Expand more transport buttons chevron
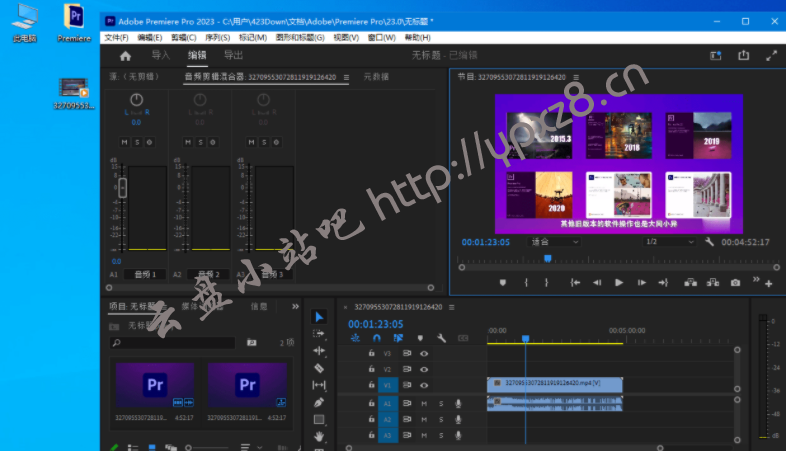This screenshot has width=786, height=451. coord(756,279)
